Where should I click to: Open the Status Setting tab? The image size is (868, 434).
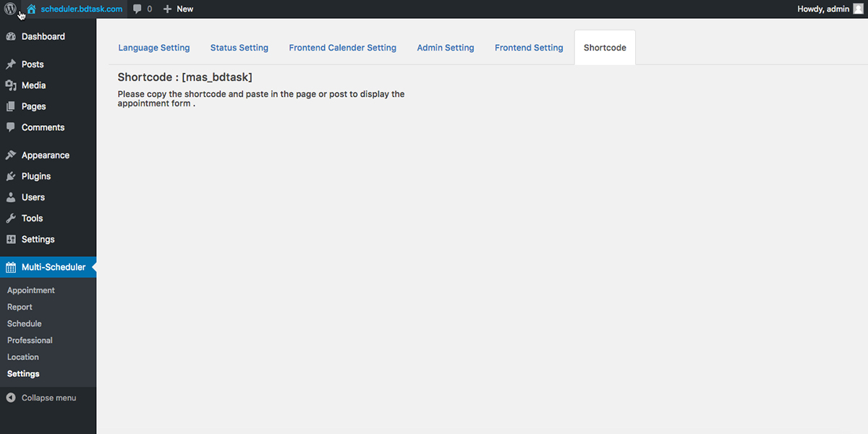239,48
